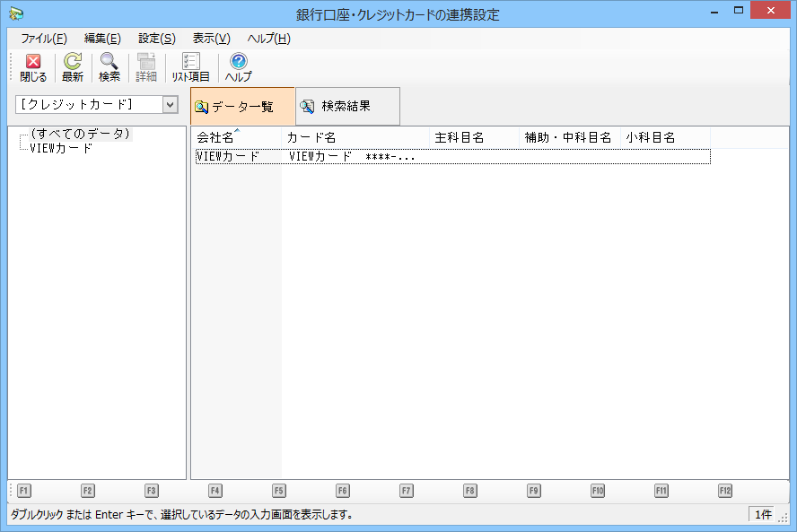Click the 詳細 (Details) toolbar icon
This screenshot has width=797, height=532.
[x=145, y=67]
